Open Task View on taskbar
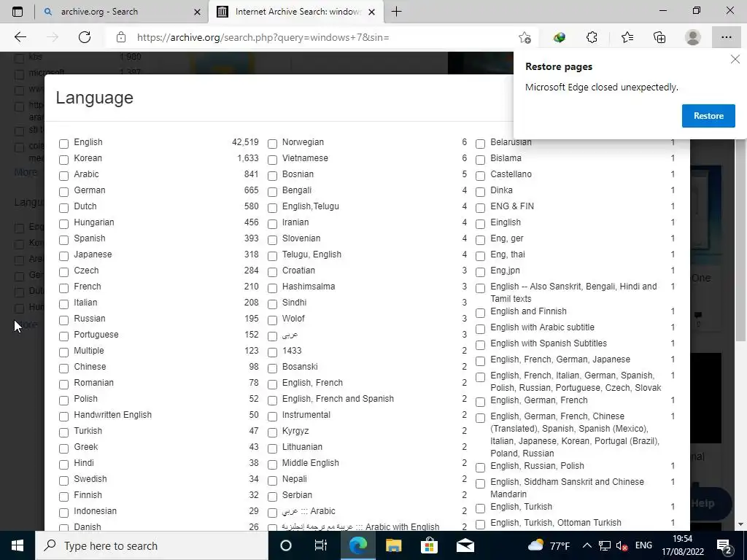Image resolution: width=747 pixels, height=560 pixels. pyautogui.click(x=321, y=545)
